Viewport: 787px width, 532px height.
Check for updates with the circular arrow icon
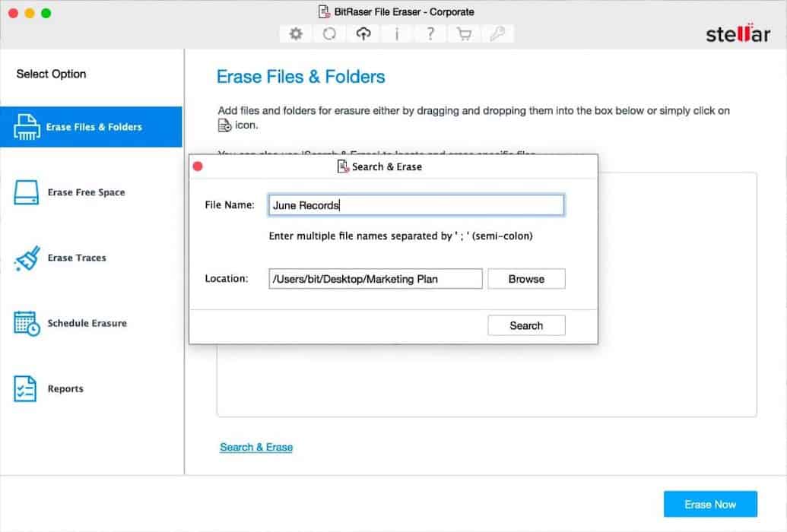click(x=329, y=33)
